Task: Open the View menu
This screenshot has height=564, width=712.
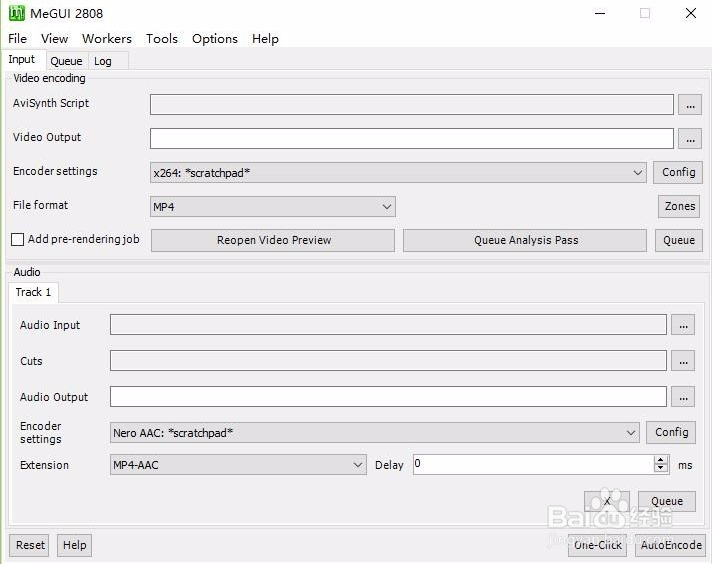Action: (x=54, y=39)
